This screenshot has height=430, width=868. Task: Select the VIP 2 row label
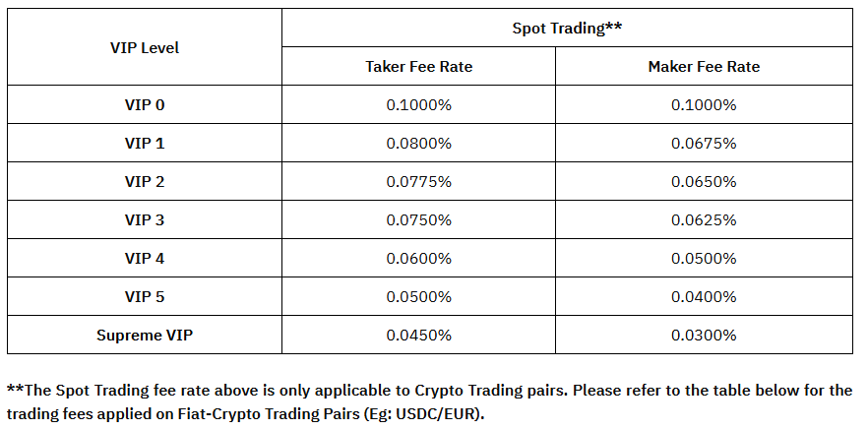[145, 182]
